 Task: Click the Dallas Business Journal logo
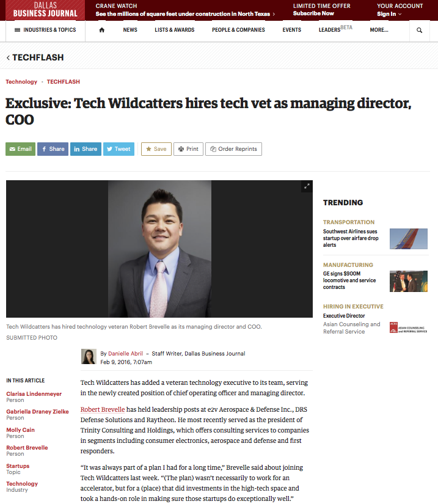point(45,10)
